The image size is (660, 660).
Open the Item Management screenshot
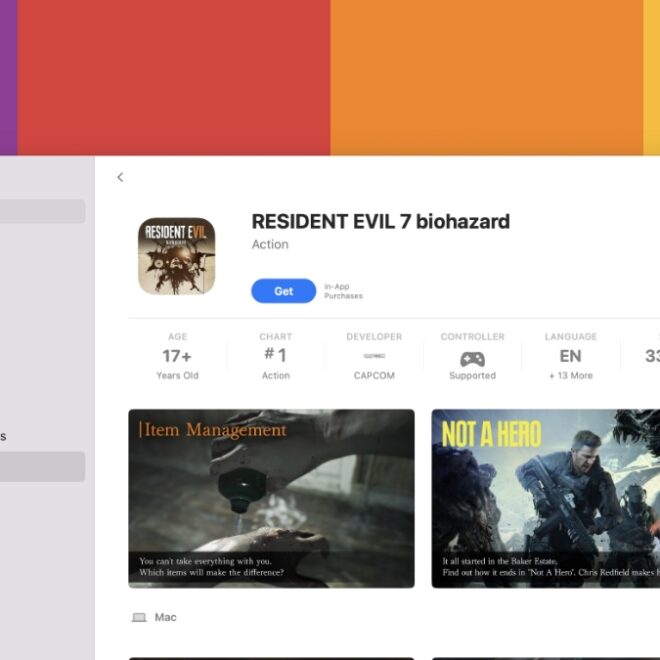(x=271, y=498)
